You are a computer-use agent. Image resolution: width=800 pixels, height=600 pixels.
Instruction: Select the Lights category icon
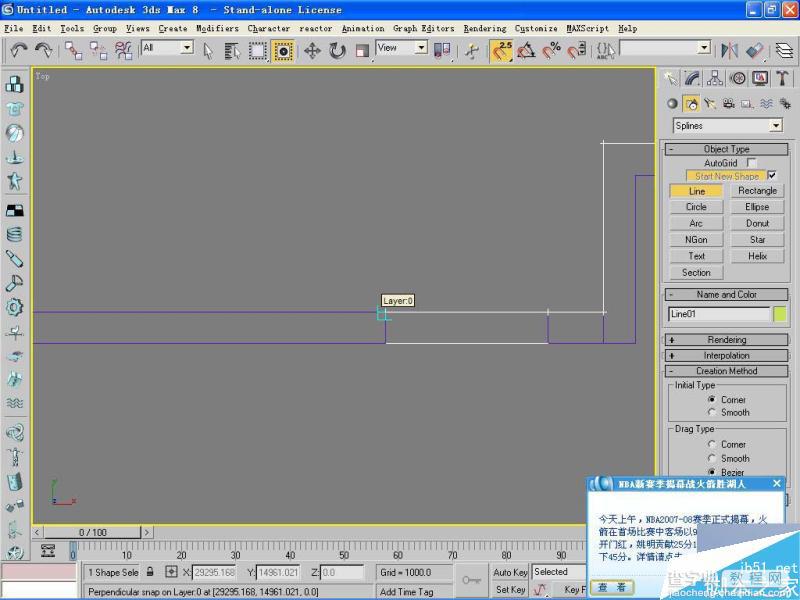(710, 104)
